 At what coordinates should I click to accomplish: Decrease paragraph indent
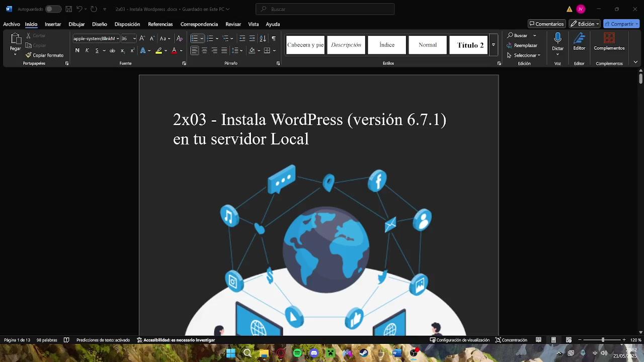[243, 38]
